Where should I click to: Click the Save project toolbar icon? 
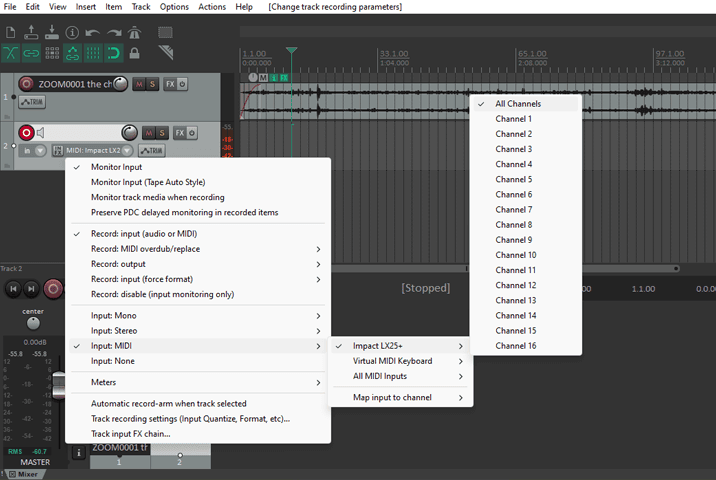pyautogui.click(x=52, y=32)
